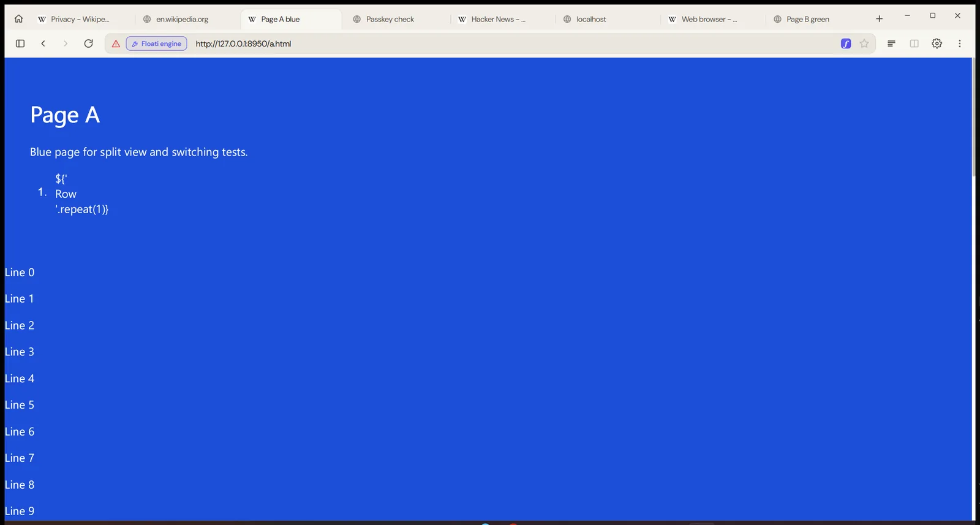Toggle split view icon
Screen dimensions: 980x525
click(x=914, y=43)
